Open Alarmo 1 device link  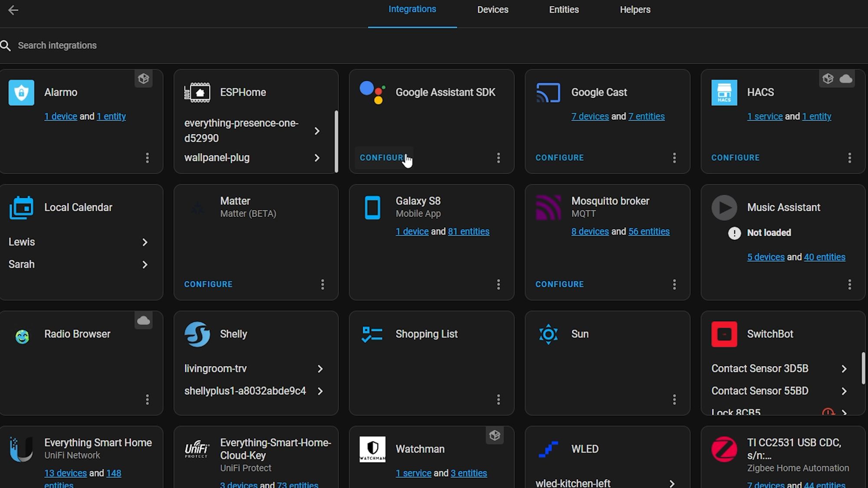point(61,116)
